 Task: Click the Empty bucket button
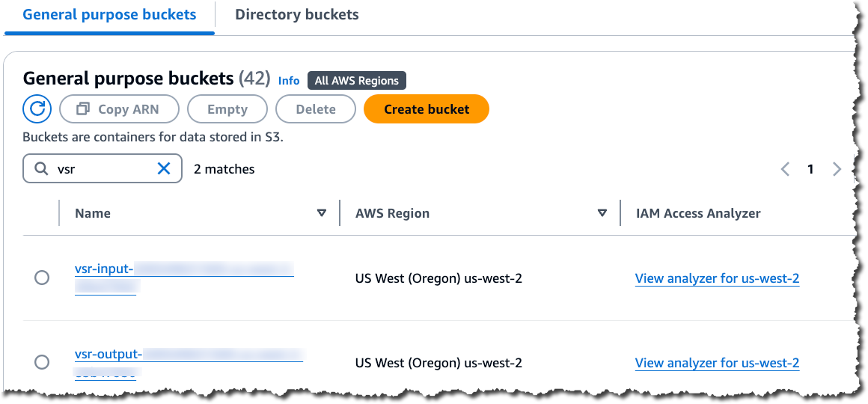click(x=227, y=109)
